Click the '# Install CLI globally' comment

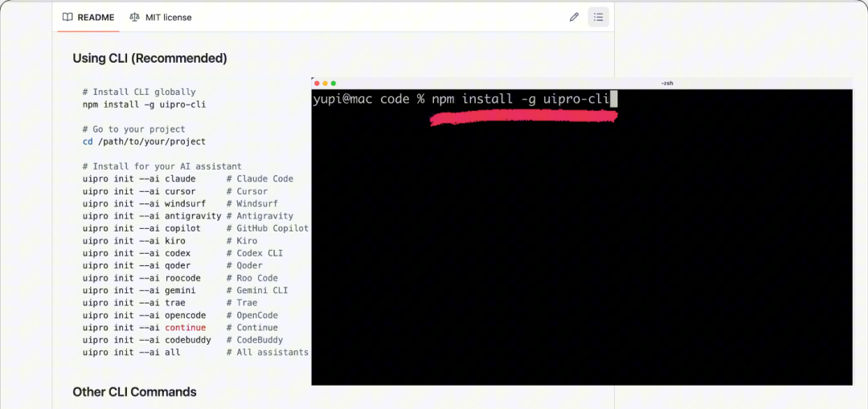click(x=139, y=92)
